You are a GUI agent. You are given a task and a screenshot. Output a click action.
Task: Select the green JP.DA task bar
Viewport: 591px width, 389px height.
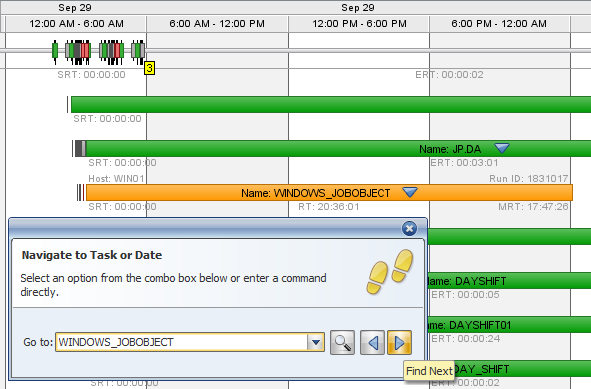coord(338,149)
